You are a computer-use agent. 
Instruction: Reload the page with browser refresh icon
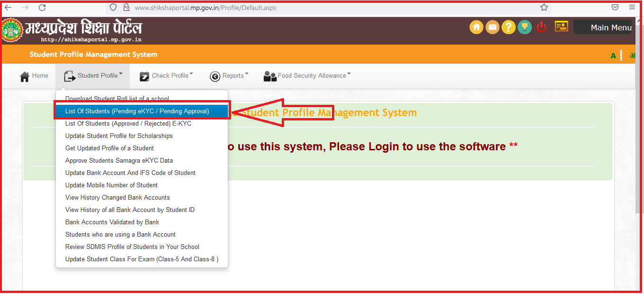[x=42, y=8]
